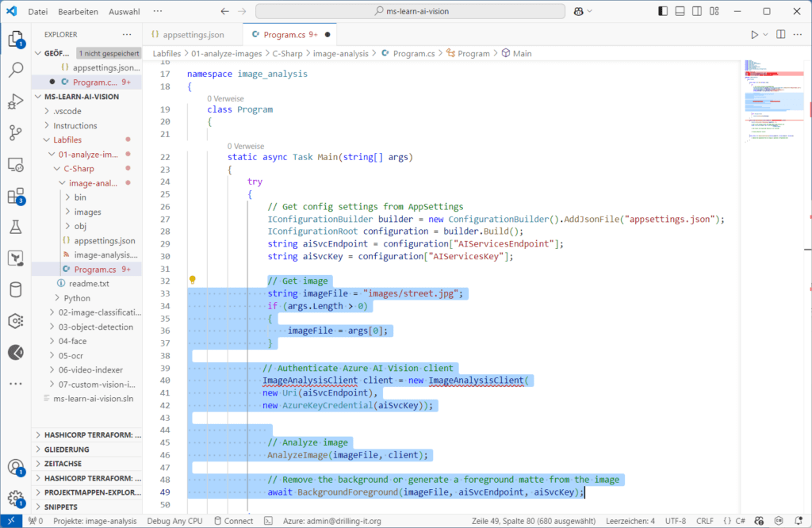Split the editor to the right
This screenshot has height=528, width=812.
tap(781, 34)
